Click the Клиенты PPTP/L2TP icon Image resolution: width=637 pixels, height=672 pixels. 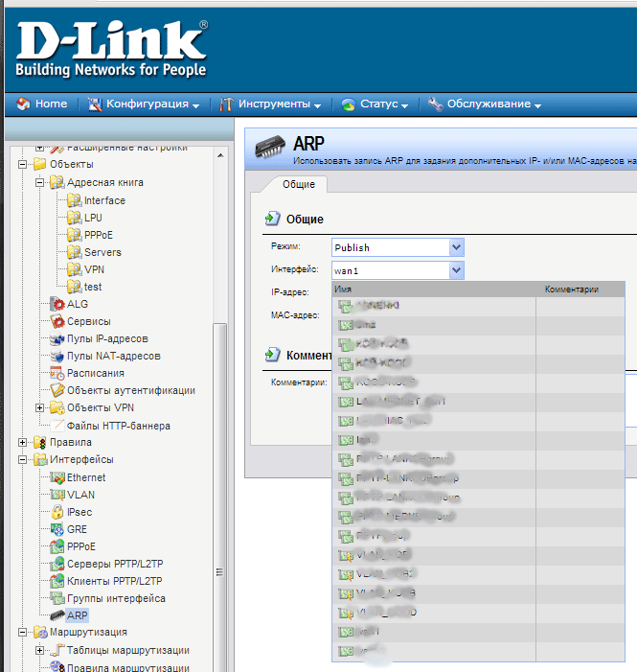coord(57,581)
